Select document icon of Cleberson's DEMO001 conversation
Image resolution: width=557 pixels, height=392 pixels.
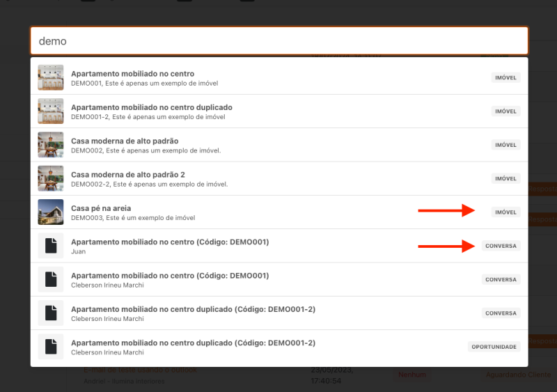pyautogui.click(x=50, y=279)
